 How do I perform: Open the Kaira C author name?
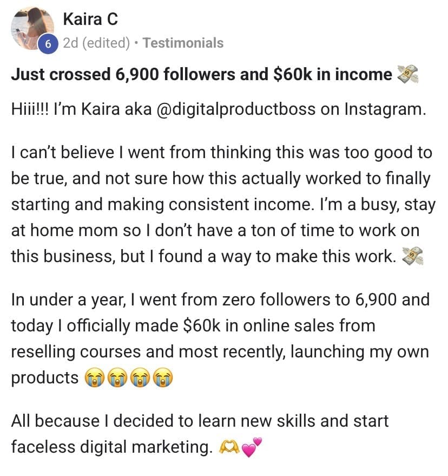90,19
